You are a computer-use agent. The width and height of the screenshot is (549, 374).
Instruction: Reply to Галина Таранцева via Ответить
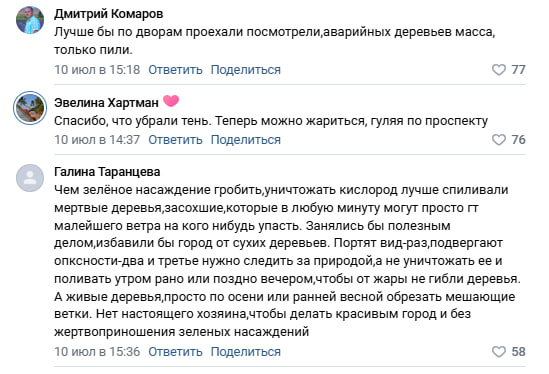(175, 352)
